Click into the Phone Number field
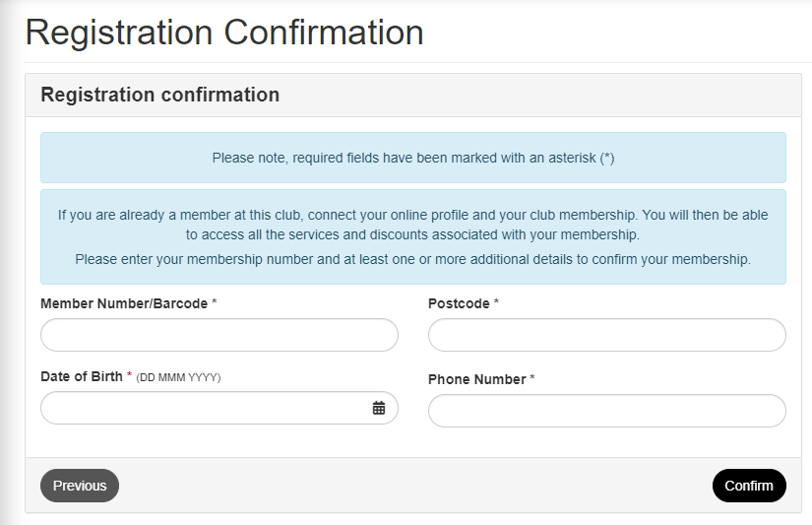The image size is (812, 525). click(606, 411)
